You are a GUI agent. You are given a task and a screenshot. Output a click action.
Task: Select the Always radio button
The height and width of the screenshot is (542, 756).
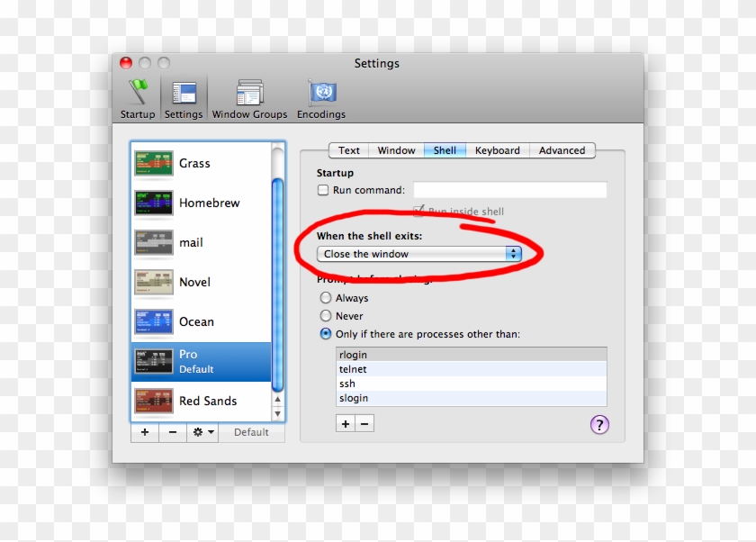click(x=326, y=297)
